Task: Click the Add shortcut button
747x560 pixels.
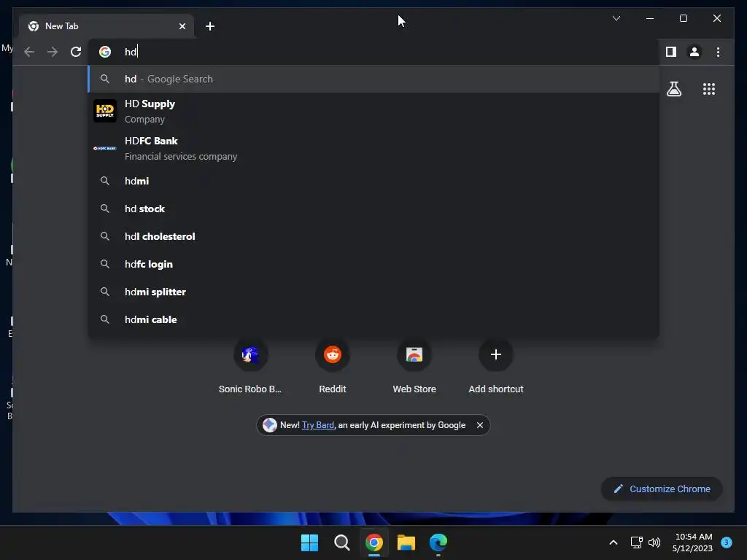Action: [496, 366]
